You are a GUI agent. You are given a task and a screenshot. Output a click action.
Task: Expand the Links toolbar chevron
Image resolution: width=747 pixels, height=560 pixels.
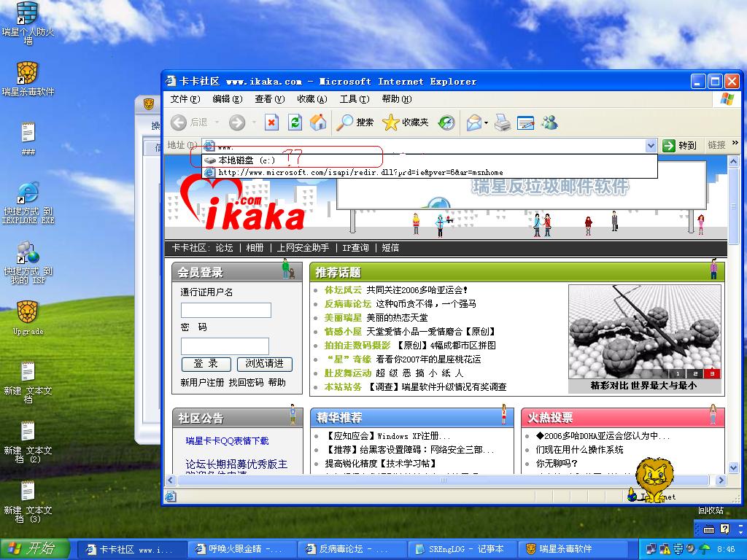tap(735, 142)
